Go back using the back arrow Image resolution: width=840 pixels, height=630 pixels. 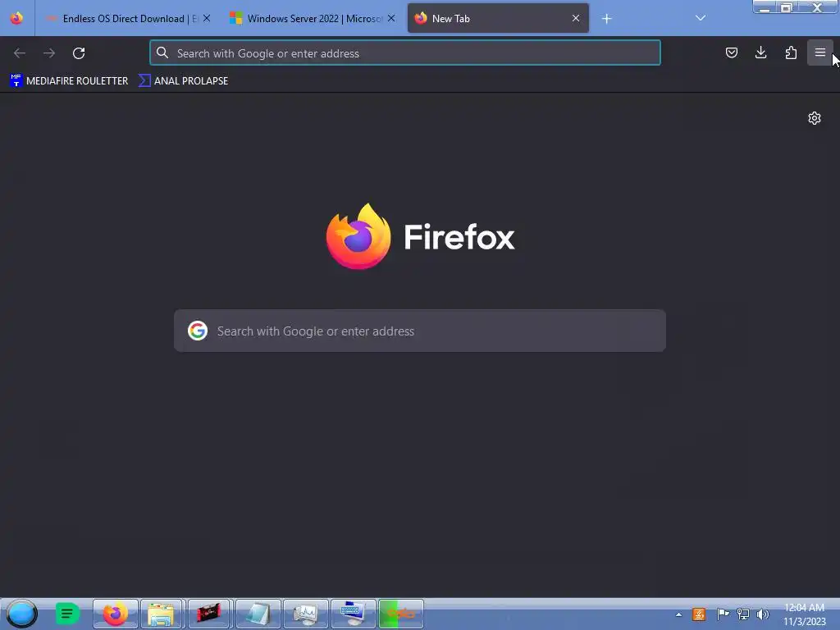[20, 53]
